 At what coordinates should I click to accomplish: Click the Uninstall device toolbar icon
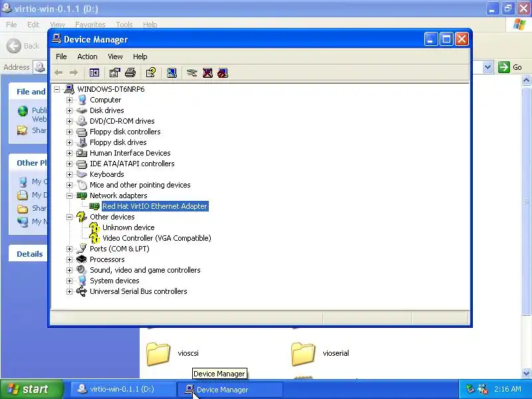click(x=207, y=72)
